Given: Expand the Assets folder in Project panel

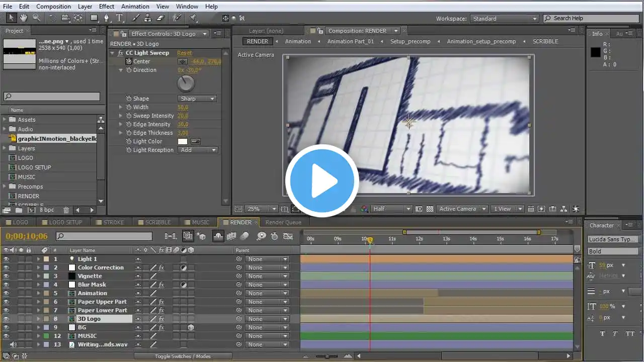Looking at the screenshot, I should point(5,120).
